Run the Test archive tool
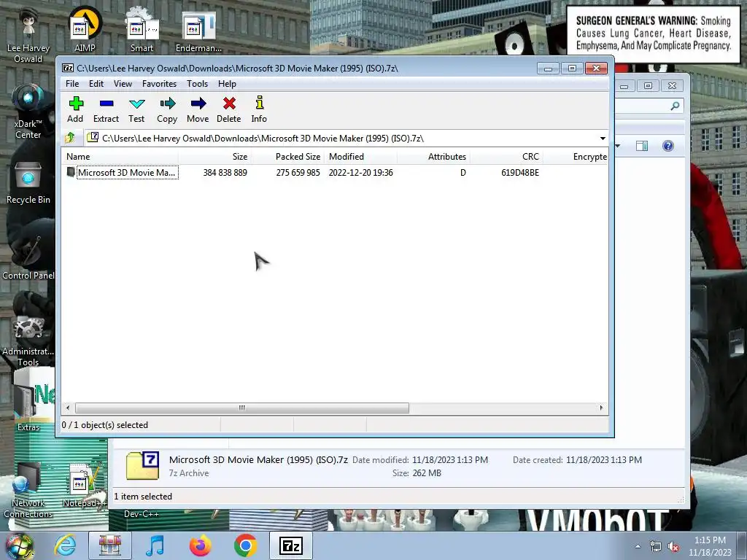 (x=136, y=104)
